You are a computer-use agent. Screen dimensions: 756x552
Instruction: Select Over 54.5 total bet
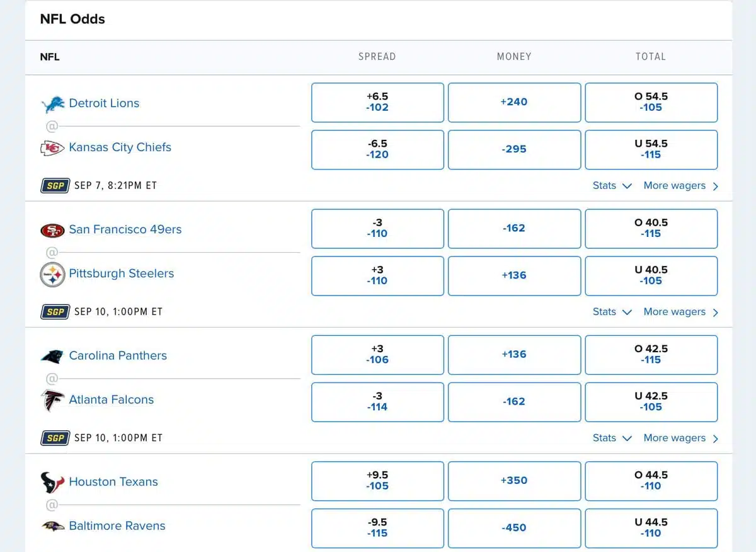point(651,102)
